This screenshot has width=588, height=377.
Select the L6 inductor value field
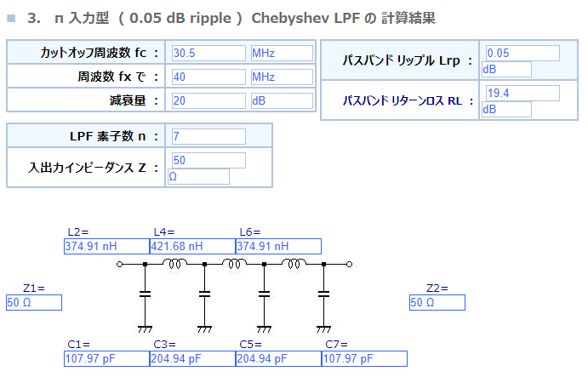pos(278,247)
